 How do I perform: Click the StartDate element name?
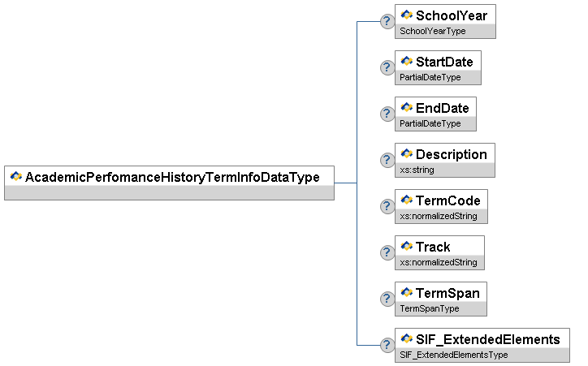444,62
